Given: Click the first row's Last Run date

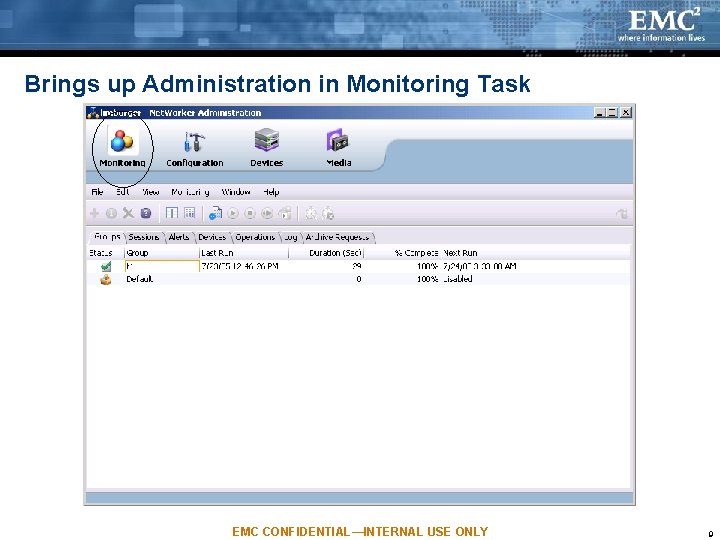Looking at the screenshot, I should [x=240, y=266].
